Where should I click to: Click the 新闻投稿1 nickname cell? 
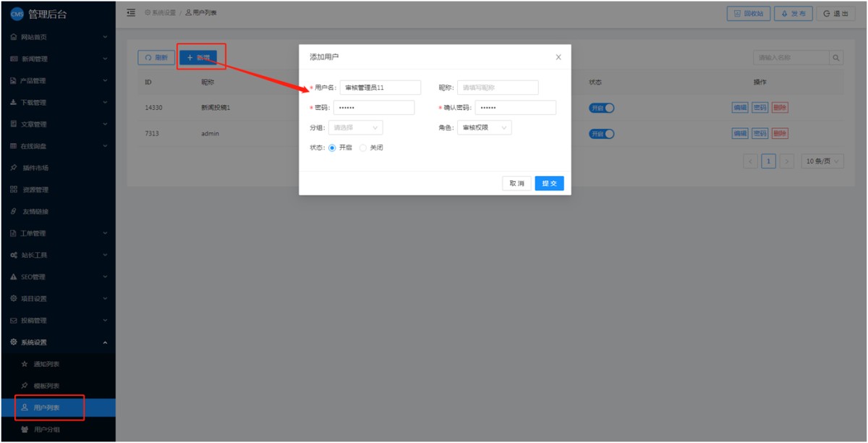pyautogui.click(x=216, y=108)
